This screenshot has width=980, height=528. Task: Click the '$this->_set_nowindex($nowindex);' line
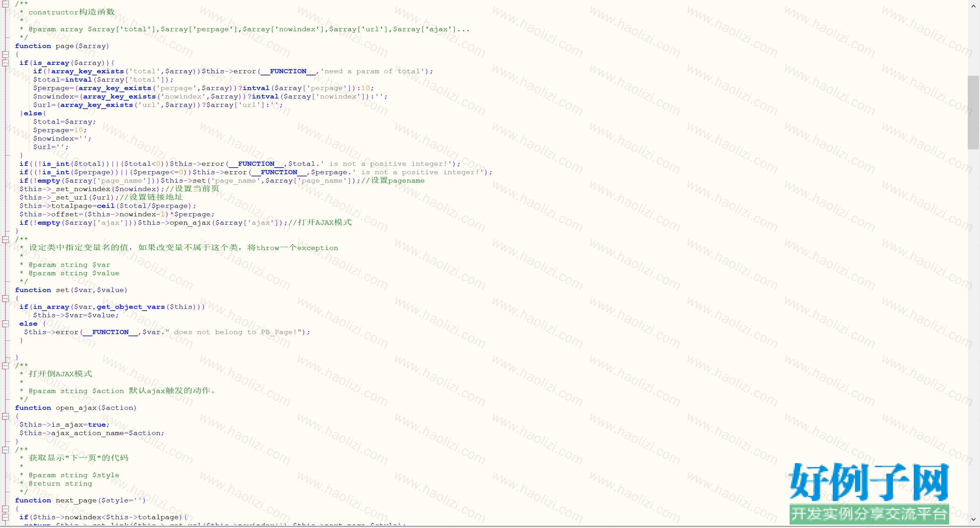click(119, 189)
